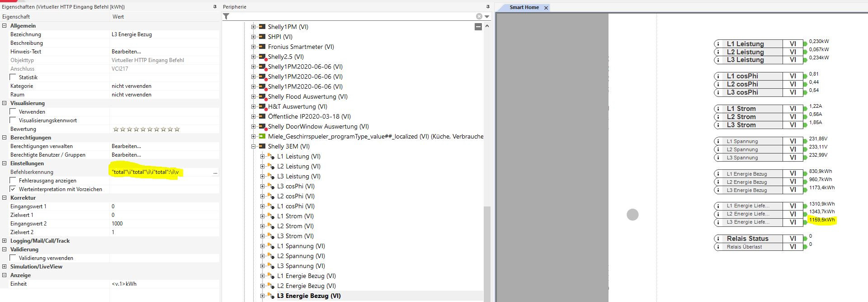The image size is (868, 302).
Task: Click the Miele Geschirrspueler green device icon
Action: (262, 136)
